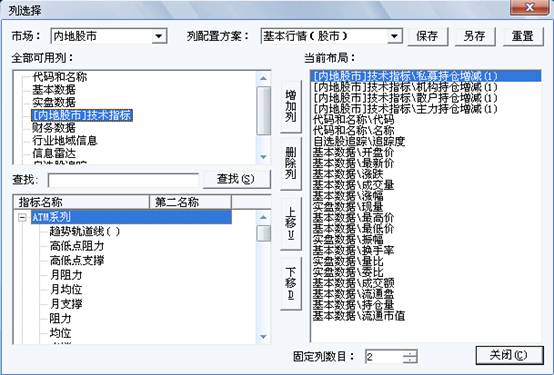This screenshot has height=375, width=554.
Task: Click the 固定列数目 value field
Action: tap(384, 356)
